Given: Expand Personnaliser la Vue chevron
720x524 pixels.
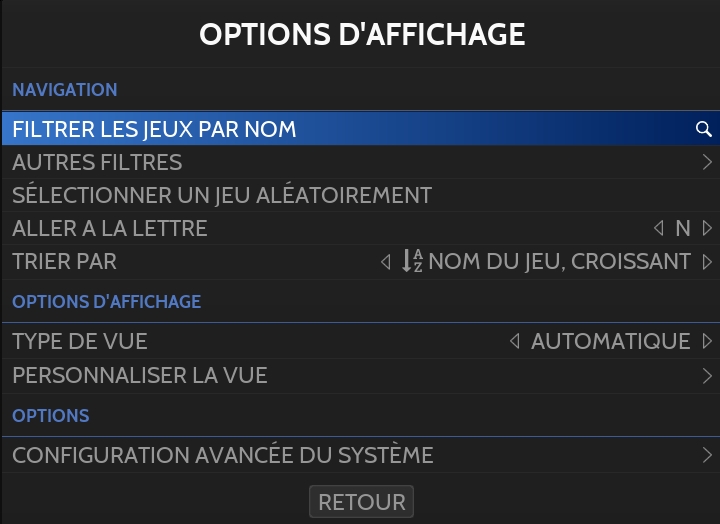Looking at the screenshot, I should [x=707, y=376].
